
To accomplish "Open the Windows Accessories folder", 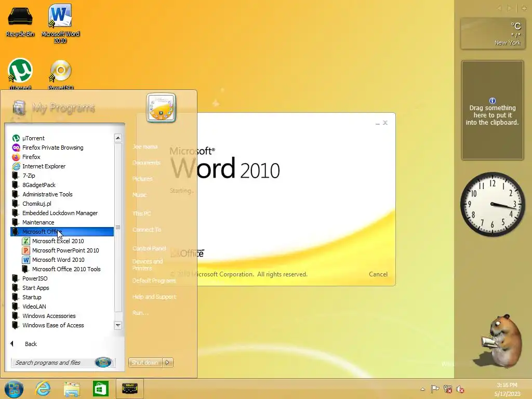I will pos(49,316).
